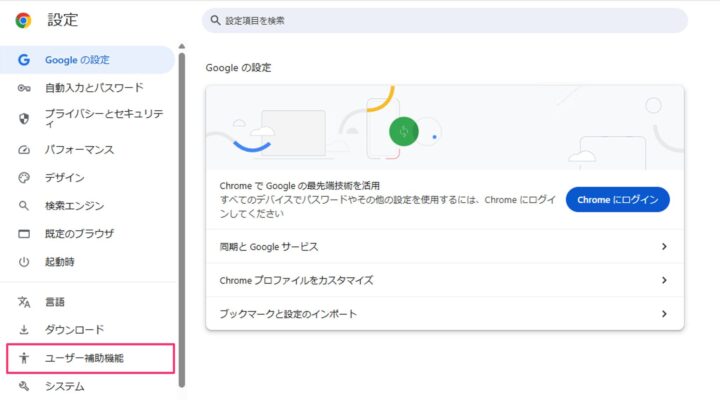The height and width of the screenshot is (400, 720).
Task: Open ダウンロード settings
Action: [87, 330]
